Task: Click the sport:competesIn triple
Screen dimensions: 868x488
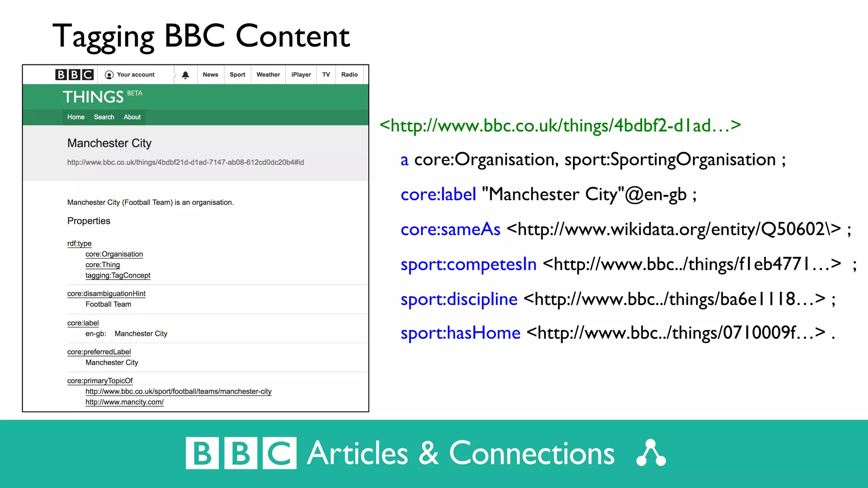Action: coord(629,264)
